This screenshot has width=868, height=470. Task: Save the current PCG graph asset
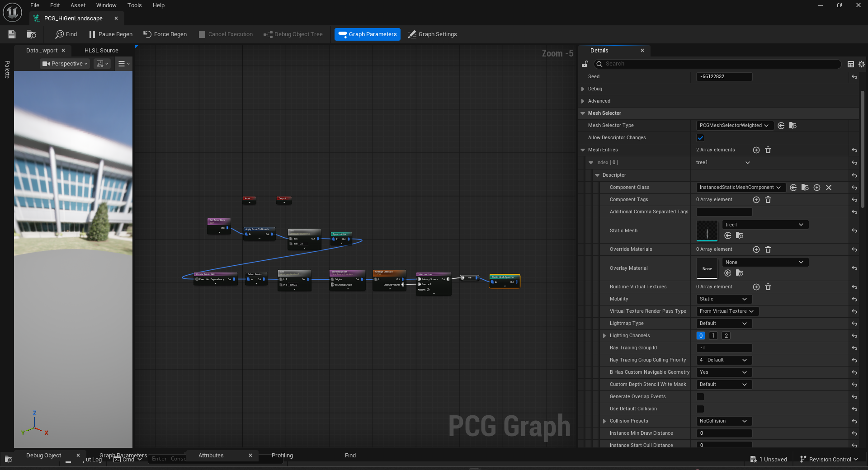[12, 34]
